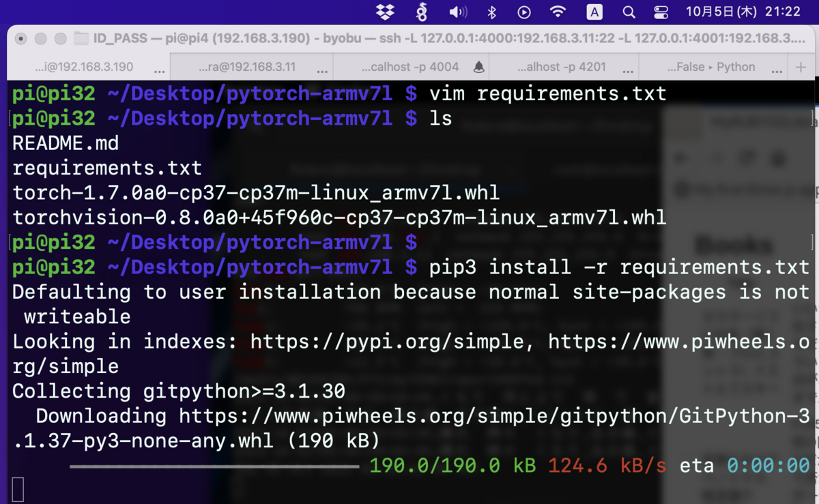
Task: Toggle the 'A' input source in menu bar
Action: (593, 12)
